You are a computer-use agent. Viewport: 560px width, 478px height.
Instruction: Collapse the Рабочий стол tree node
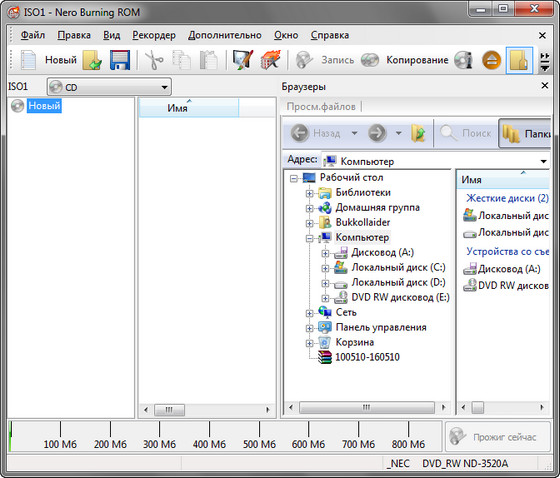(x=294, y=178)
